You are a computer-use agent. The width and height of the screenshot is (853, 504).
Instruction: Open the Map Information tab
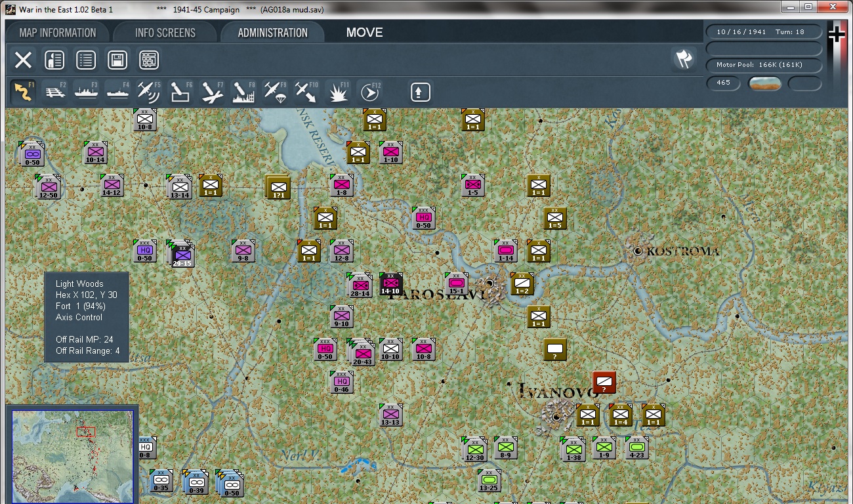click(58, 33)
